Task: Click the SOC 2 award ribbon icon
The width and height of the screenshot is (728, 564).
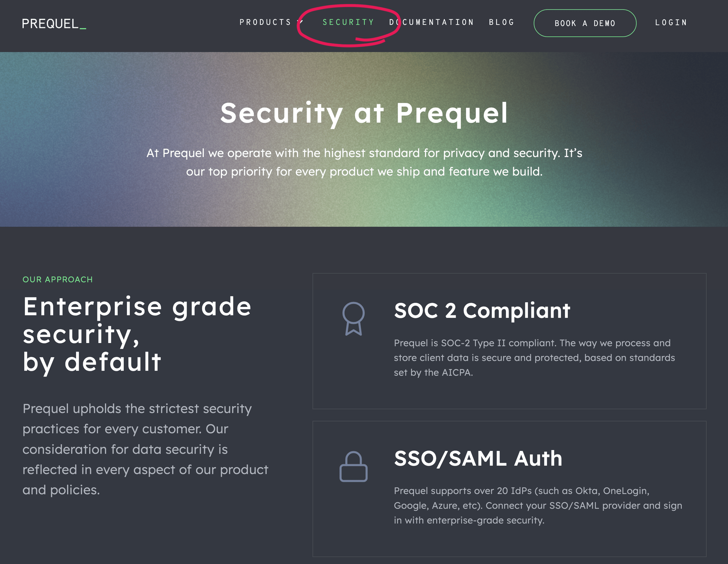Action: click(x=353, y=318)
